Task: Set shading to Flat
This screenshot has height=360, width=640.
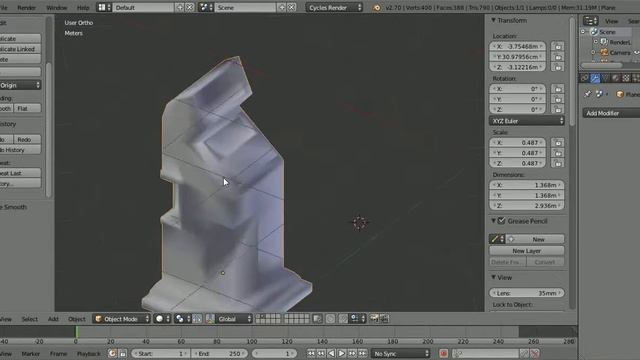Action: pos(27,108)
